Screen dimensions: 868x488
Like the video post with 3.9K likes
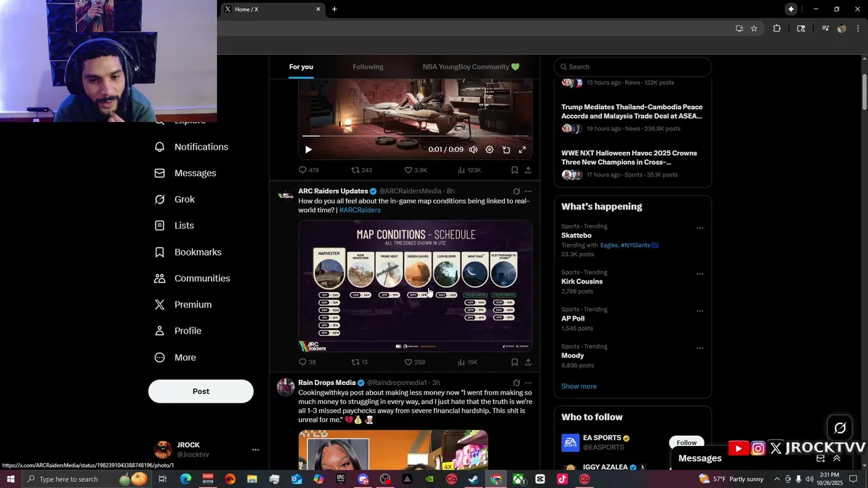[416, 170]
